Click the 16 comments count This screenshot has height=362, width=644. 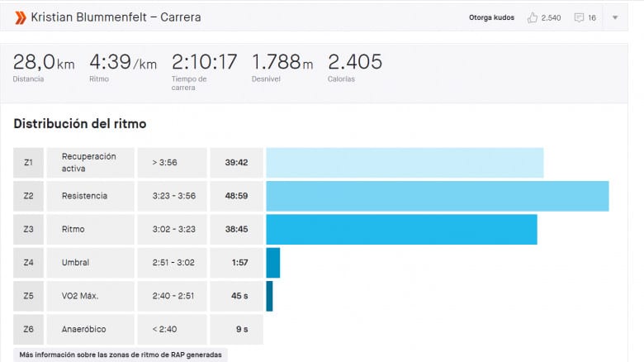(592, 17)
